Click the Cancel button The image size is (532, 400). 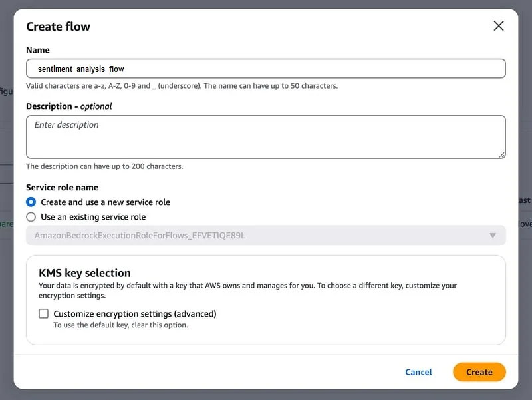(x=418, y=372)
